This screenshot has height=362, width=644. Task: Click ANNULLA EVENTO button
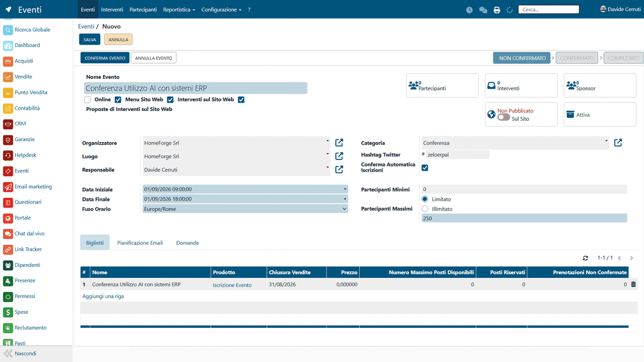[x=154, y=58]
